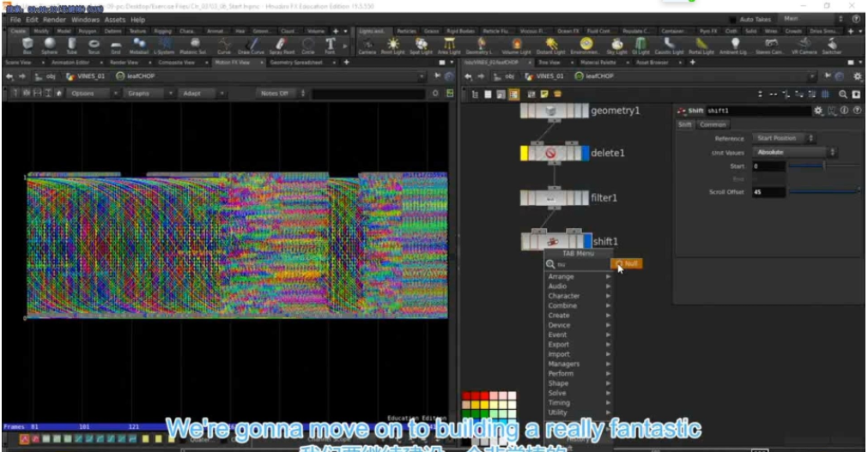The height and width of the screenshot is (452, 868).
Task: Add a Sky Light from the shelf
Action: coord(616,45)
